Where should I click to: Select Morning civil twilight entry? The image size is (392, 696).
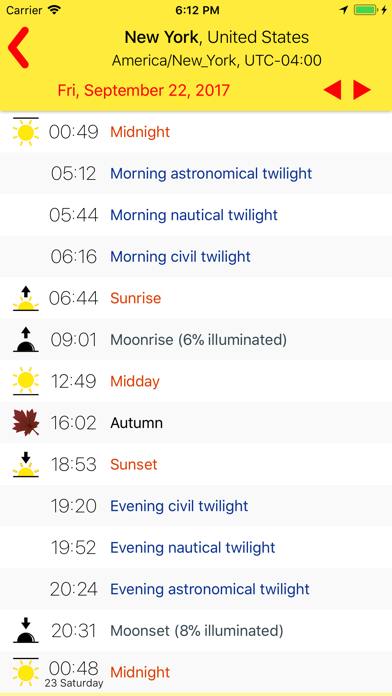(x=196, y=257)
